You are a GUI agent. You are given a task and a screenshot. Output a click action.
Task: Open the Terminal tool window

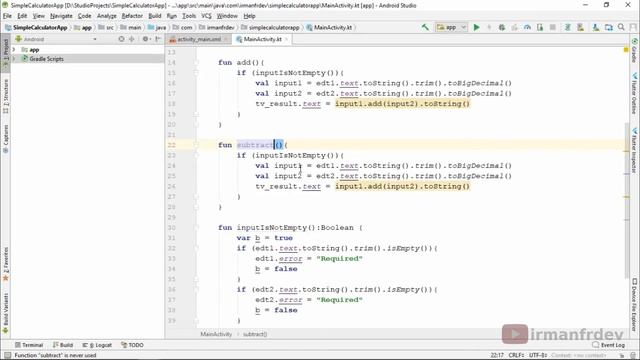point(29,345)
